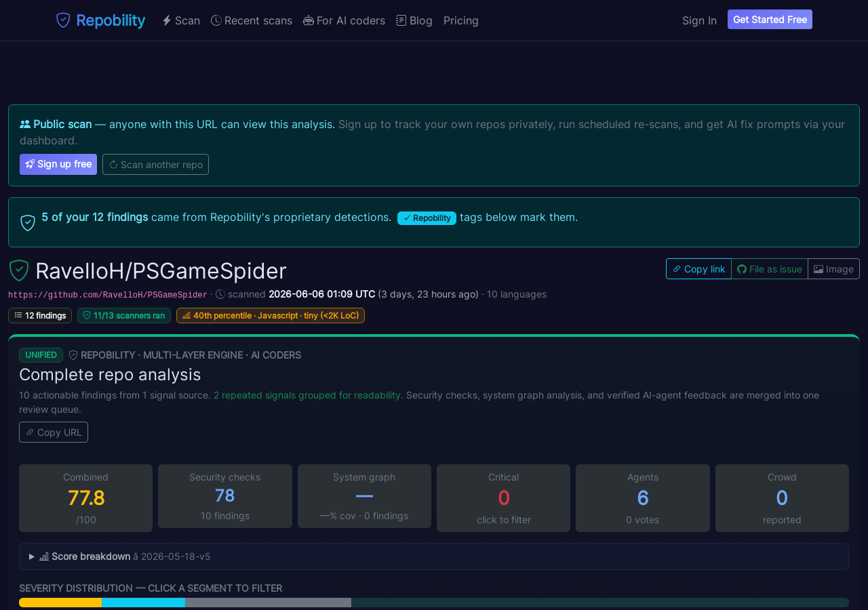The width and height of the screenshot is (868, 610).
Task: Click the UNIFIED badge
Action: coord(41,355)
